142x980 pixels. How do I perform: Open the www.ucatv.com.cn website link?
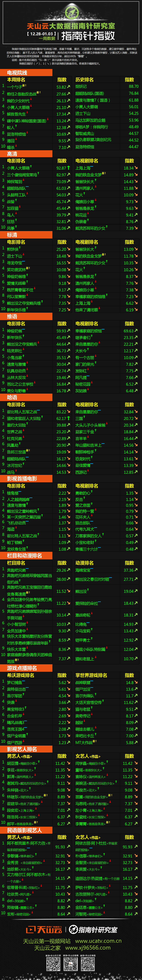[98, 941]
